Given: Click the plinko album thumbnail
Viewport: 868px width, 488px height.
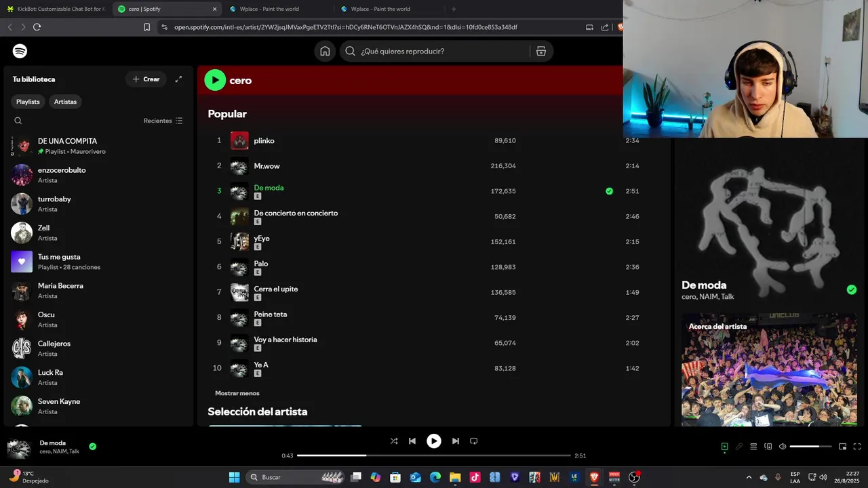Looking at the screenshot, I should click(x=239, y=140).
